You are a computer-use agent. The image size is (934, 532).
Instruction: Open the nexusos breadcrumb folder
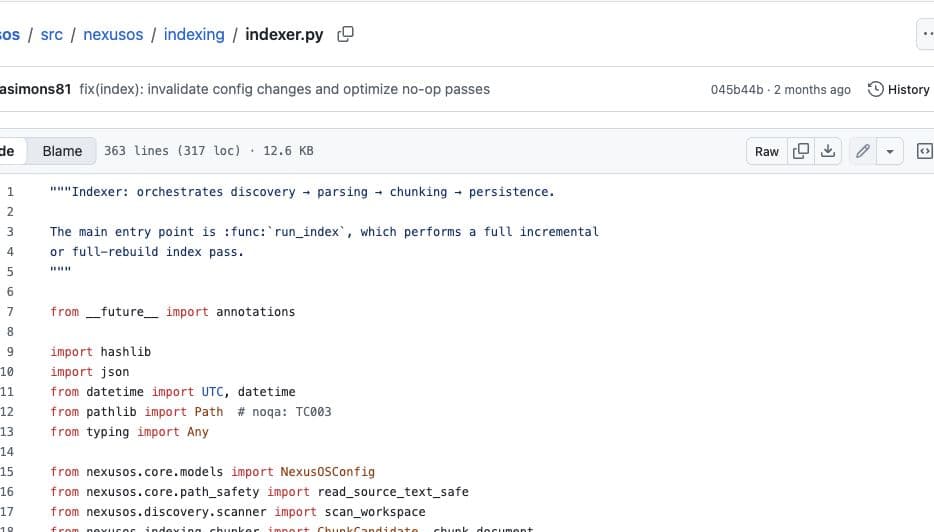point(113,35)
